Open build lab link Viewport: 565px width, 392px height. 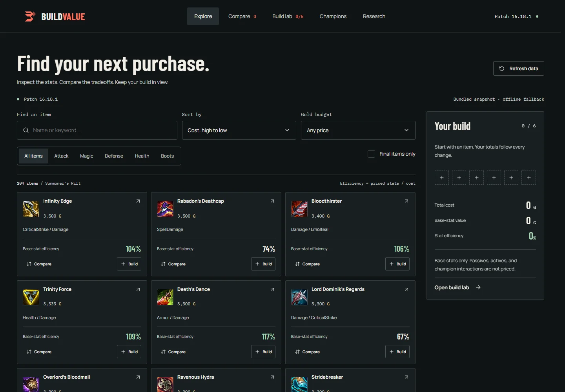point(457,287)
